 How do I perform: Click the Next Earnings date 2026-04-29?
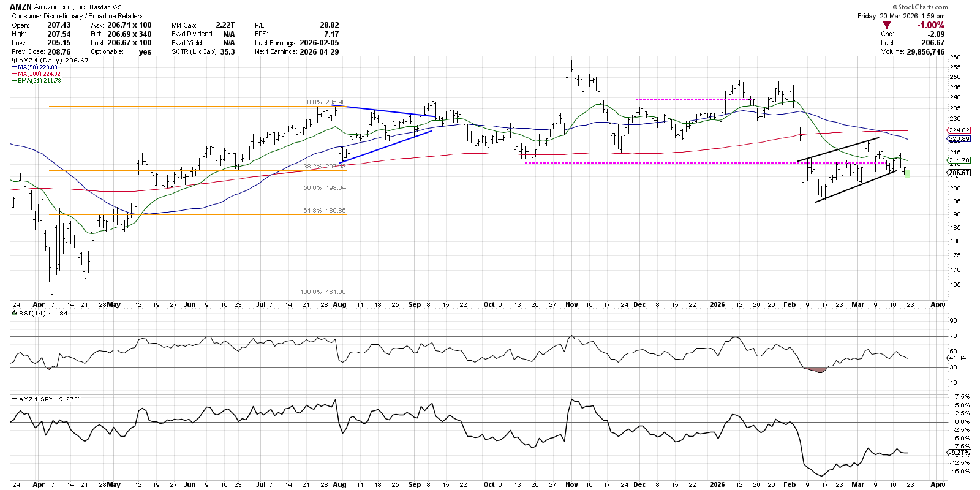319,51
